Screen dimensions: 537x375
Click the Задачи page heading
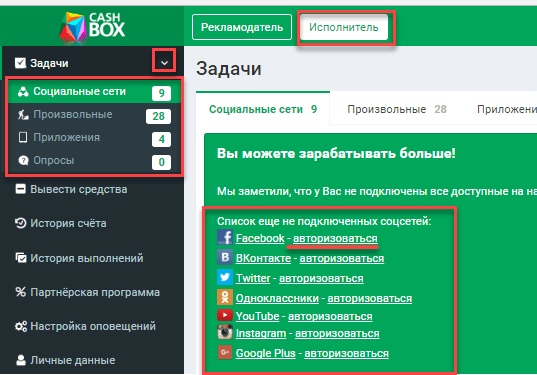coord(229,68)
